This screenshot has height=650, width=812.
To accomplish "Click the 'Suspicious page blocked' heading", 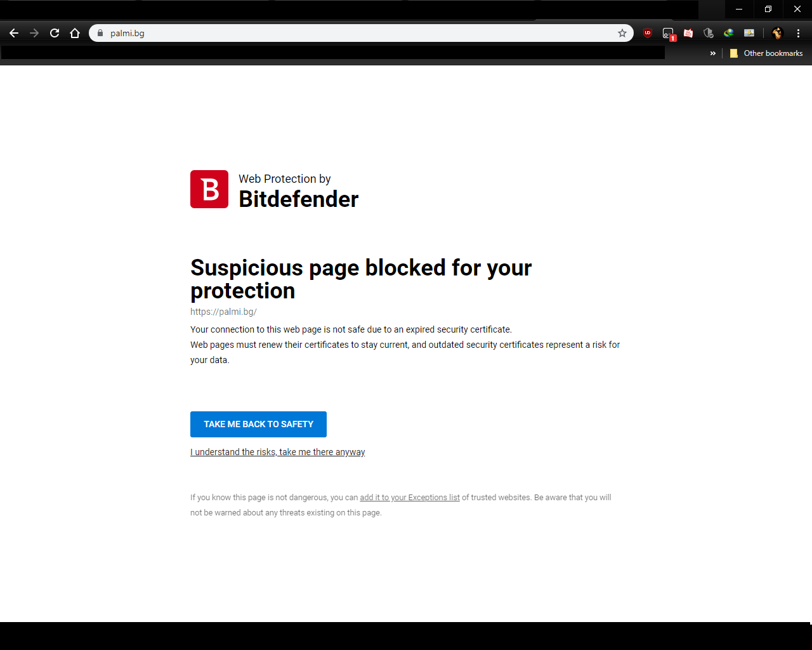I will click(361, 279).
